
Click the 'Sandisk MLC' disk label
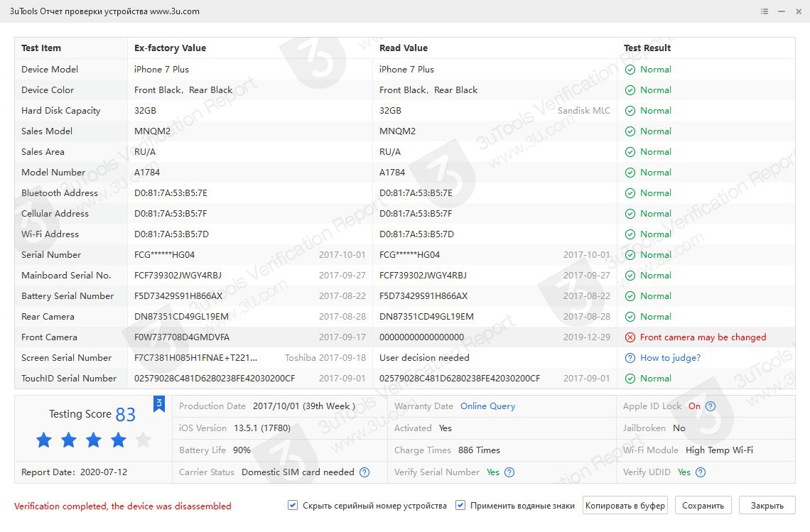pyautogui.click(x=584, y=111)
